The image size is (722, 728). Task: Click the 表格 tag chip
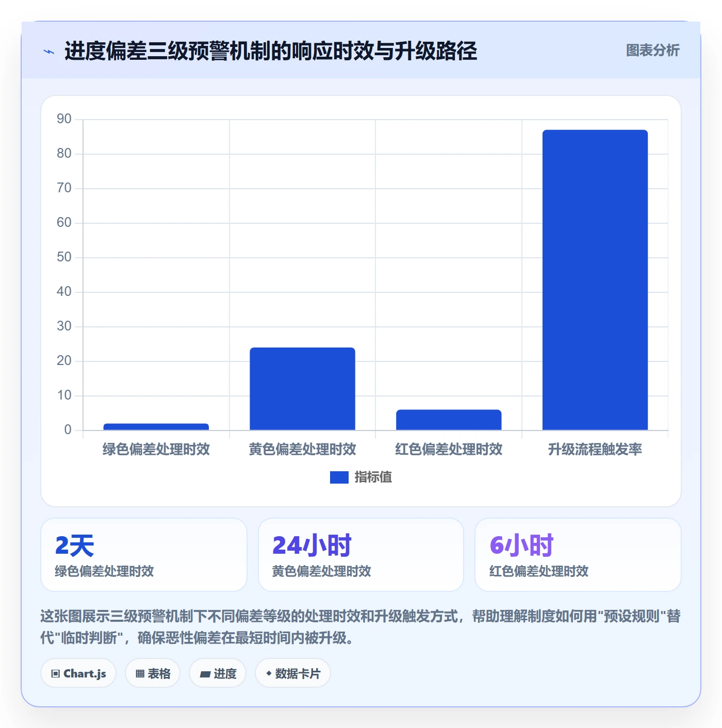point(153,673)
